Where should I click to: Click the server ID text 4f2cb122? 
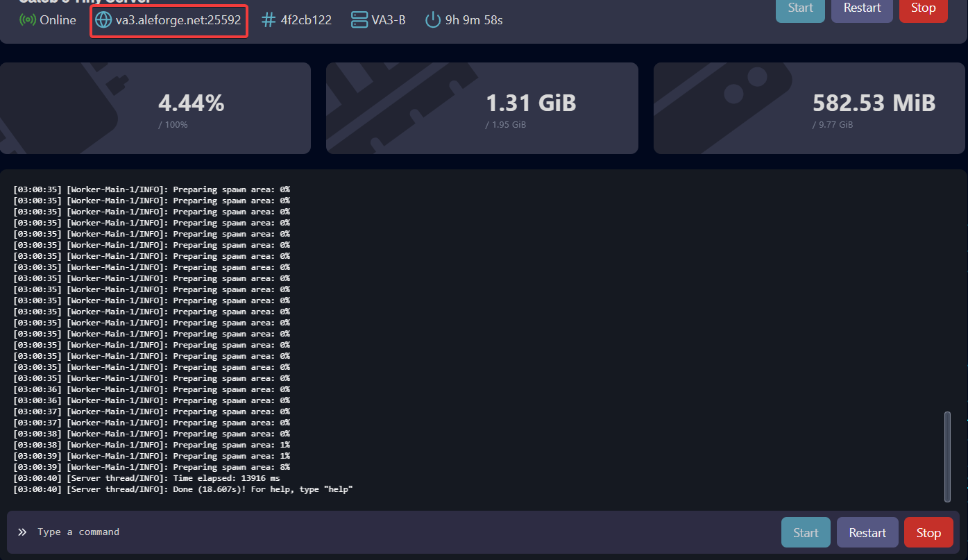[306, 20]
